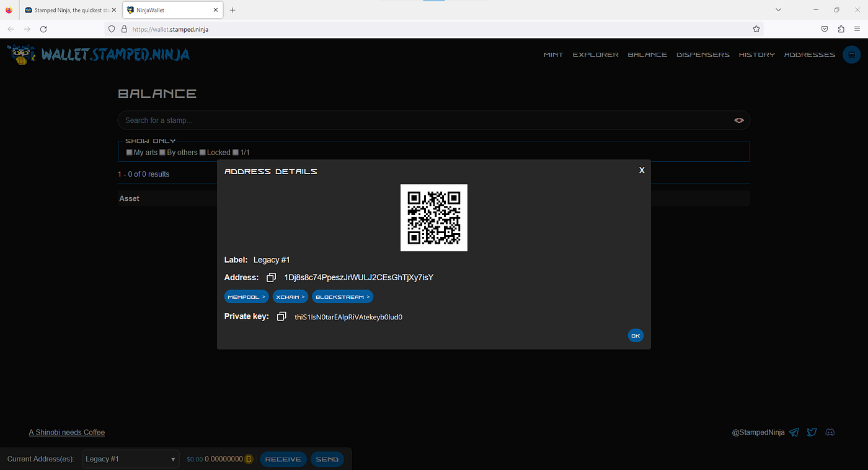Expand the Current Address Legacy #1 dropdown
868x470 pixels.
pos(130,459)
